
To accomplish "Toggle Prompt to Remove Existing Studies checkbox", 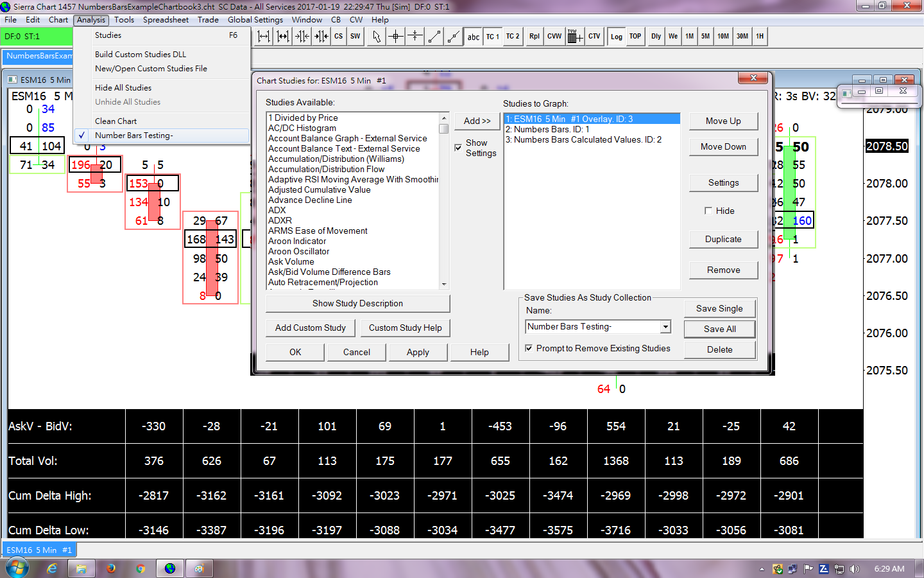I will click(x=529, y=348).
